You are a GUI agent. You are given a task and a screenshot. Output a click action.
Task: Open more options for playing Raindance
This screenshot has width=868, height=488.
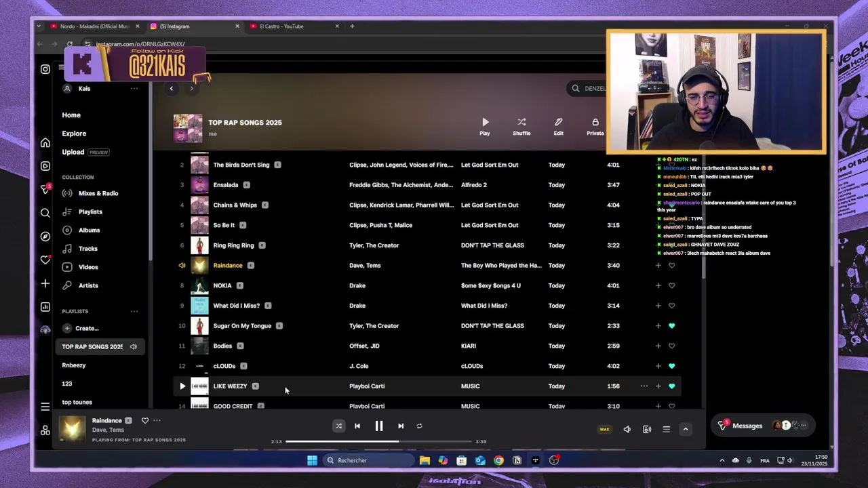(x=157, y=421)
